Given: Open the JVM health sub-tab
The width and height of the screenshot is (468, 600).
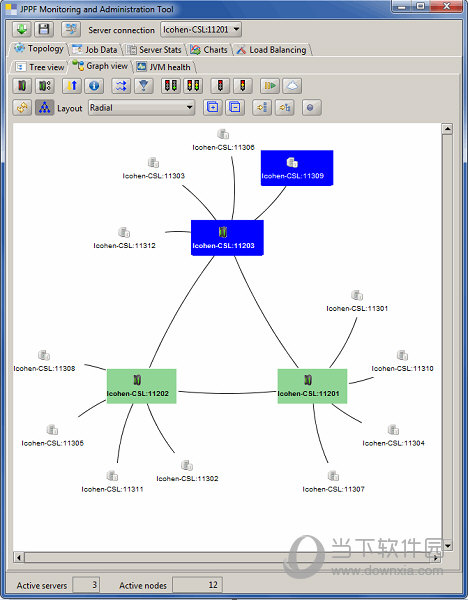Looking at the screenshot, I should 165,67.
